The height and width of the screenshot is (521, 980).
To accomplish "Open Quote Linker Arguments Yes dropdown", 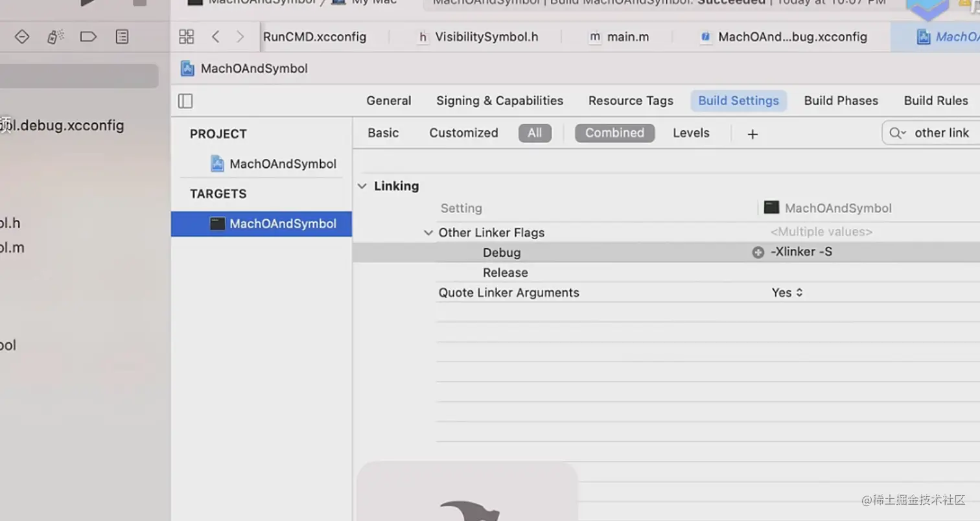I will [787, 292].
